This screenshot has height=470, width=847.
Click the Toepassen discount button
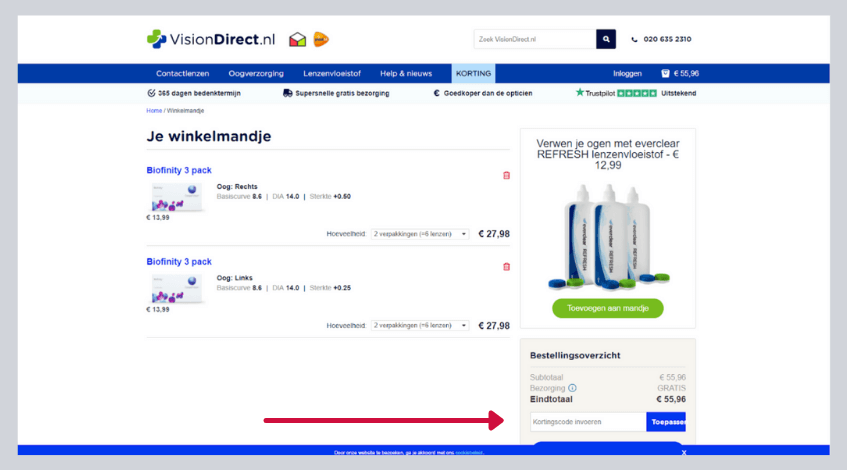666,422
